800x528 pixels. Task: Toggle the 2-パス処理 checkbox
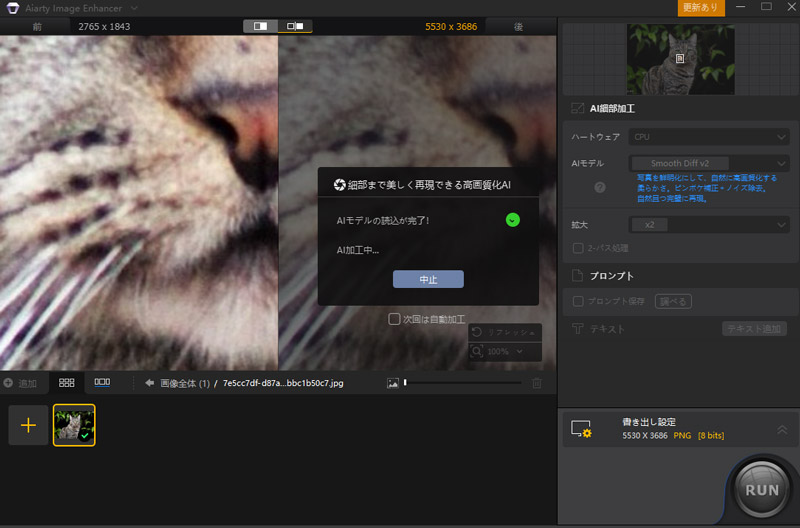coord(577,247)
